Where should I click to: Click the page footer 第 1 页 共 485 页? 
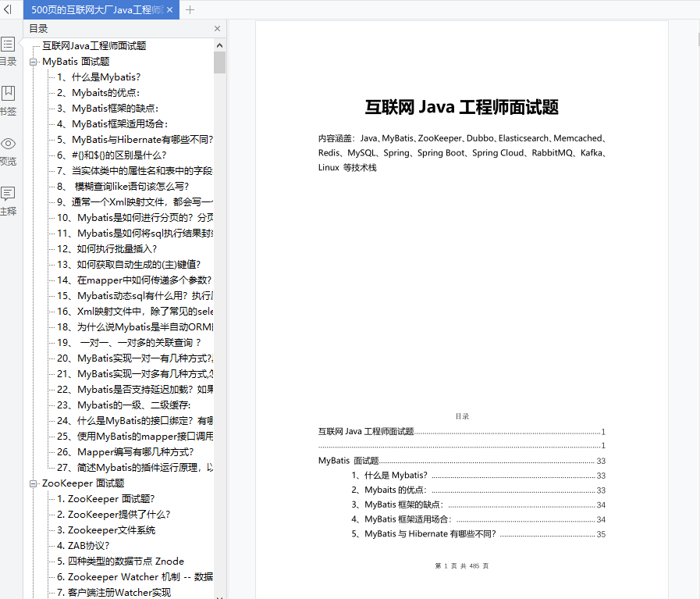click(462, 566)
